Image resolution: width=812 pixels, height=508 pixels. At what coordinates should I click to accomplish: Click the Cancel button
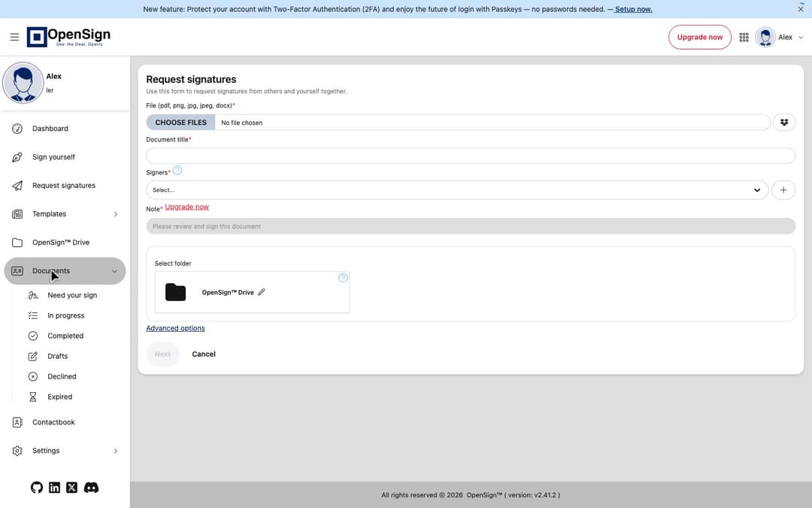(x=204, y=354)
